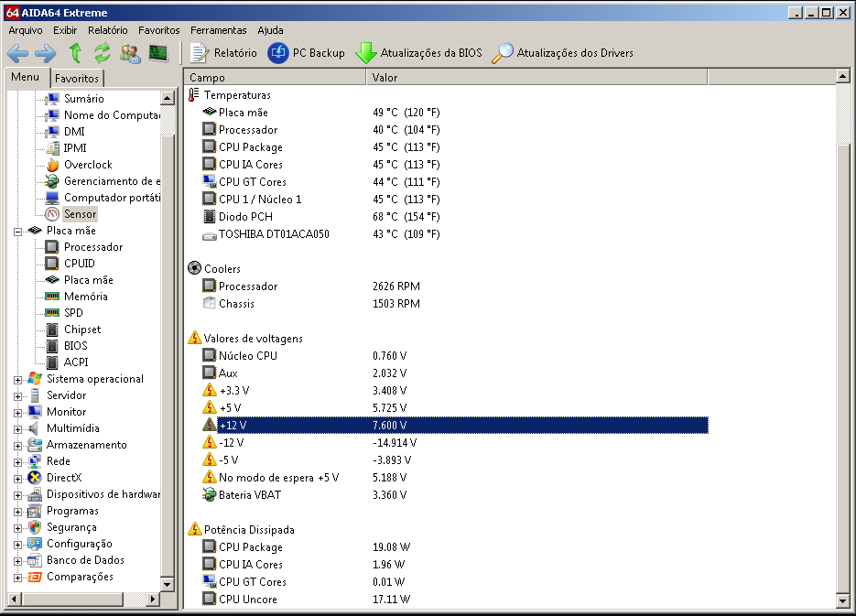Viewport: 856px width, 616px height.
Task: Open the Arquivo menu
Action: tap(25, 30)
